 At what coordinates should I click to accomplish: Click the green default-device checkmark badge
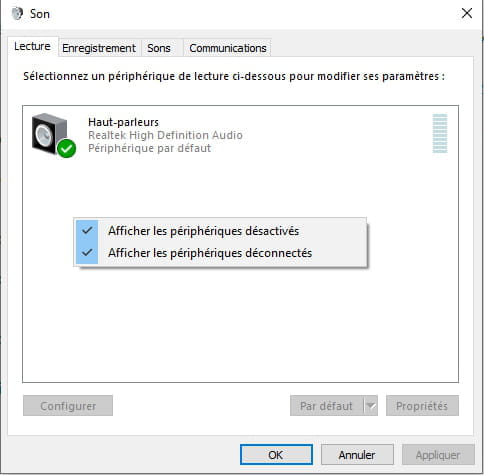pos(66,149)
